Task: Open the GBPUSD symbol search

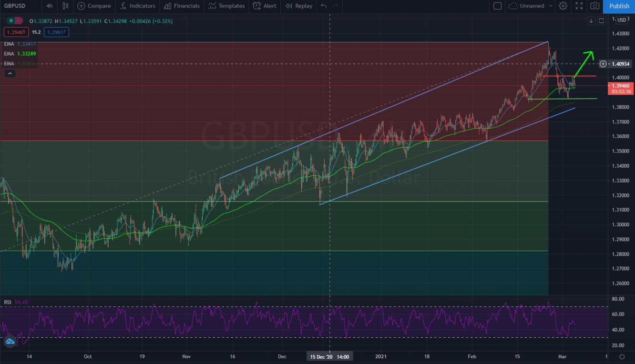Action: (x=15, y=6)
